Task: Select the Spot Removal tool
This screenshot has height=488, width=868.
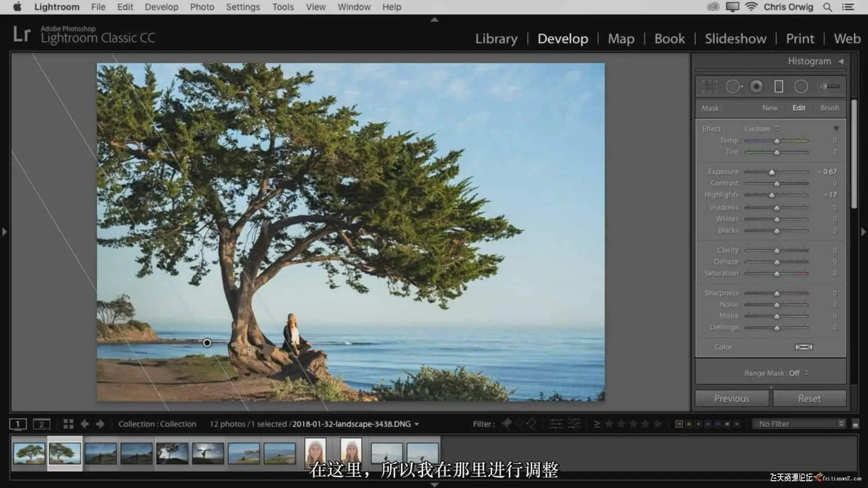Action: pos(733,86)
